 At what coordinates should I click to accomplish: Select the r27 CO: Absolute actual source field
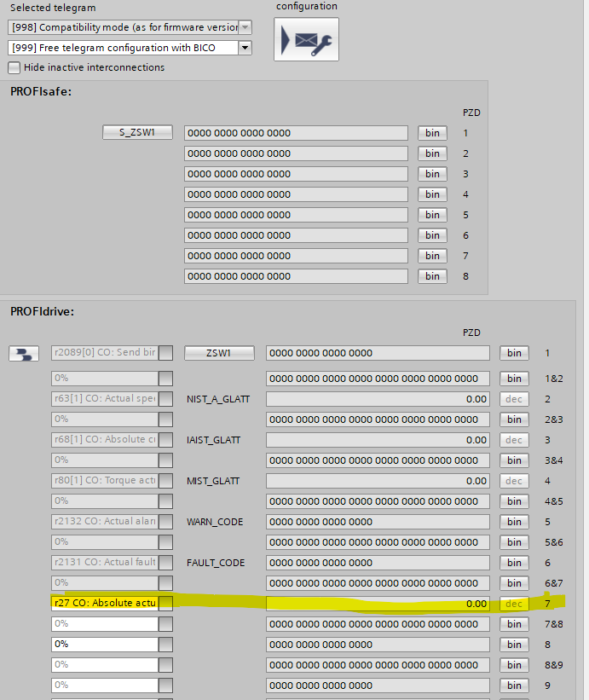click(x=104, y=604)
